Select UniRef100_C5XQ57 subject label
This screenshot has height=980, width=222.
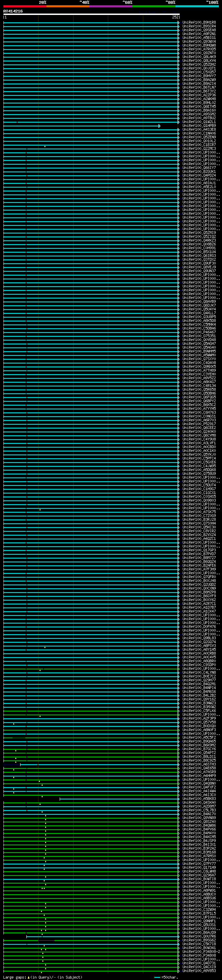pyautogui.click(x=199, y=72)
